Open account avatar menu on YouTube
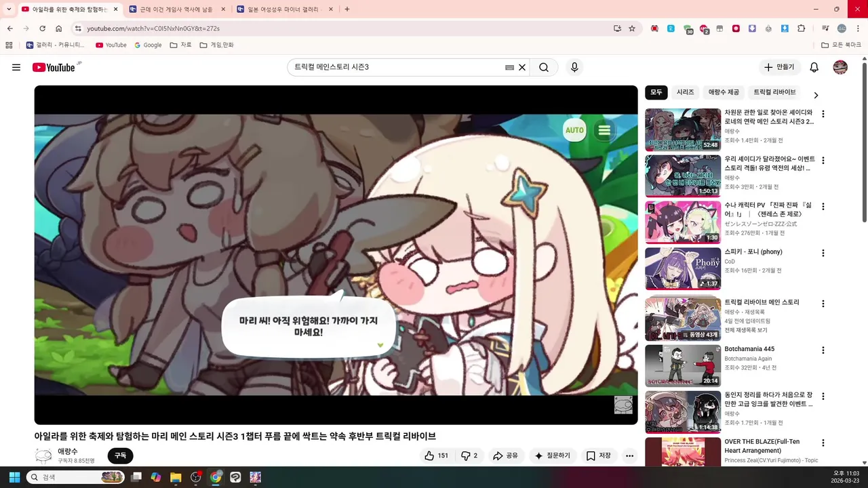868x488 pixels. tap(840, 67)
